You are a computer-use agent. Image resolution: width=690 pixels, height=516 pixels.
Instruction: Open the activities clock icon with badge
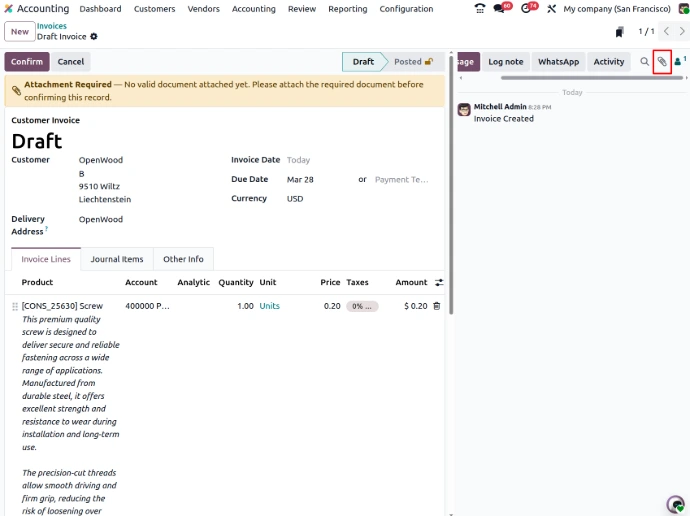528,9
